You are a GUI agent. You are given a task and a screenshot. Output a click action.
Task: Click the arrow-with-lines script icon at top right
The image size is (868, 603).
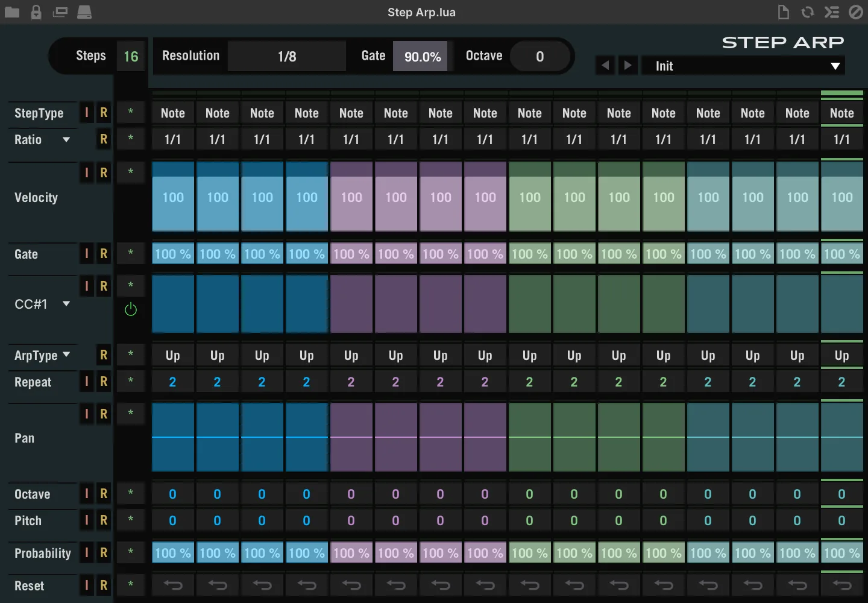[x=832, y=12]
